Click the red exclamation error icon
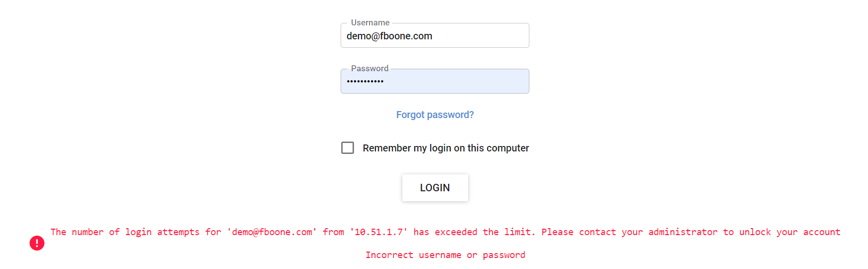This screenshot has width=868, height=269. coord(37,243)
